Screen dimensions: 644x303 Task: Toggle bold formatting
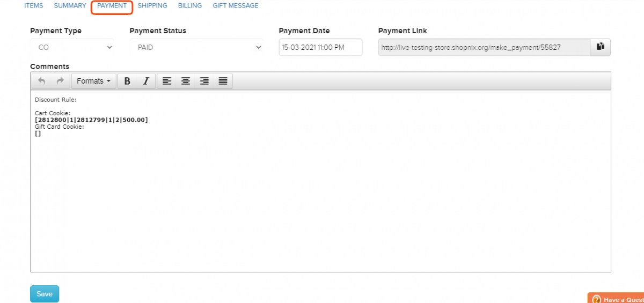(x=127, y=81)
